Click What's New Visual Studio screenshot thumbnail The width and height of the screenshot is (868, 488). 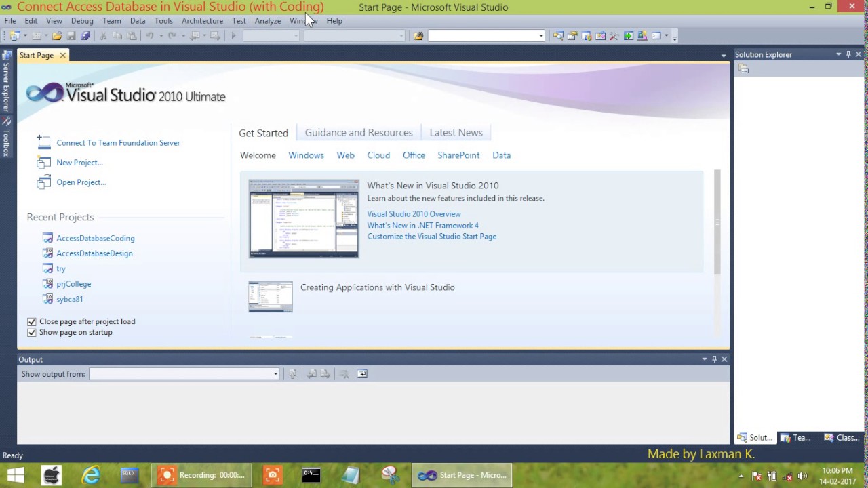point(304,219)
